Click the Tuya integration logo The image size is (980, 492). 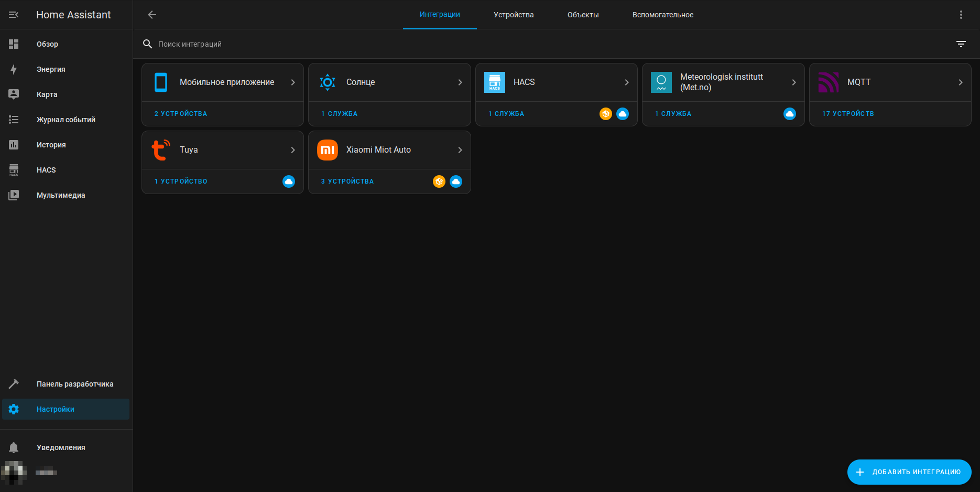161,150
